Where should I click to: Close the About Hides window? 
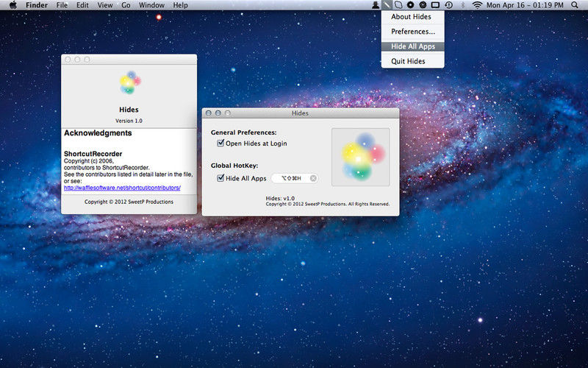click(68, 60)
